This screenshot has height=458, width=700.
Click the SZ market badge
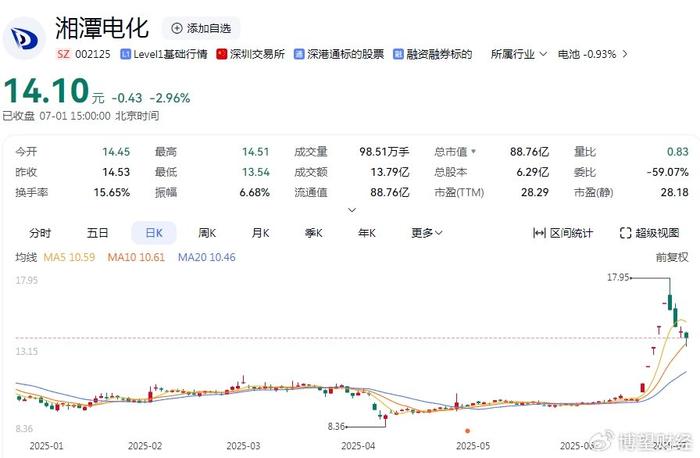63,54
